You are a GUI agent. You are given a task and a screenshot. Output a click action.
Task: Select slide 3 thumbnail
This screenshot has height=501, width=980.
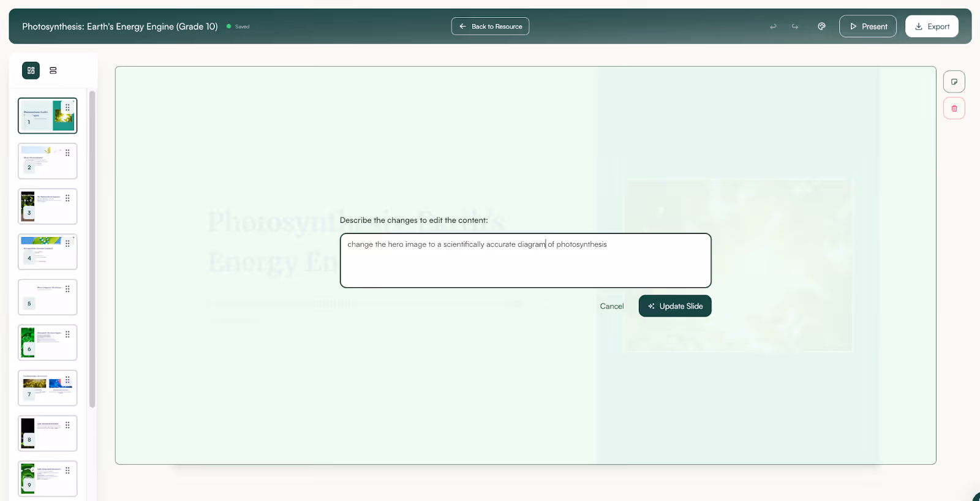tap(48, 206)
